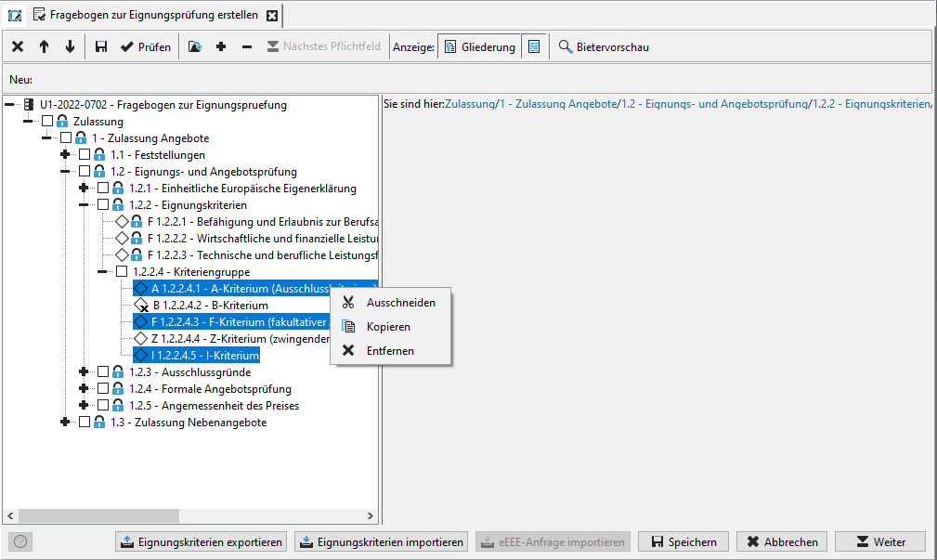Image resolution: width=937 pixels, height=560 pixels.
Task: Click the tree horizontal scrollbar thumb
Action: 98,515
